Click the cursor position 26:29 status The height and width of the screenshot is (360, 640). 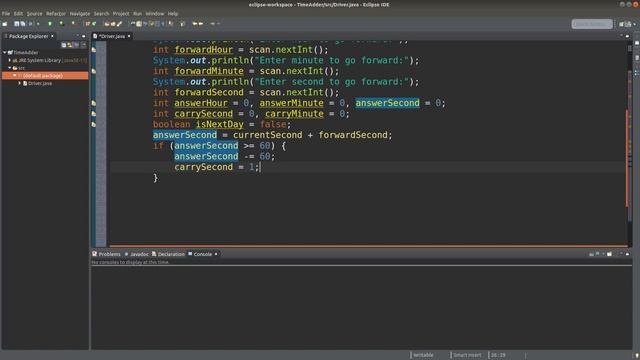point(498,355)
